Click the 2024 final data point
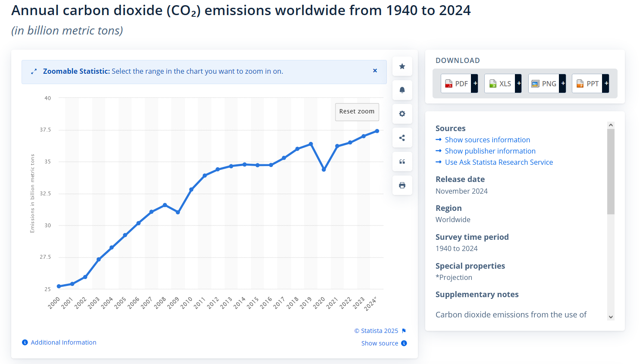This screenshot has height=364, width=643. pos(377,131)
